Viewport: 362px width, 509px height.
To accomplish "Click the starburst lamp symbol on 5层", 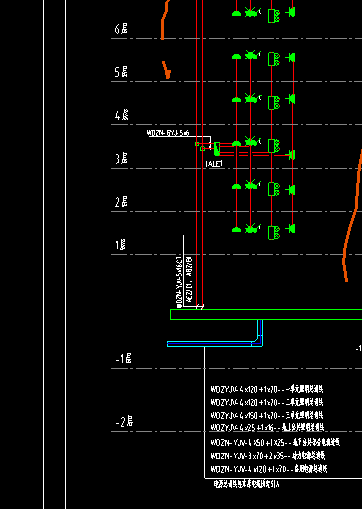I will coord(252,55).
